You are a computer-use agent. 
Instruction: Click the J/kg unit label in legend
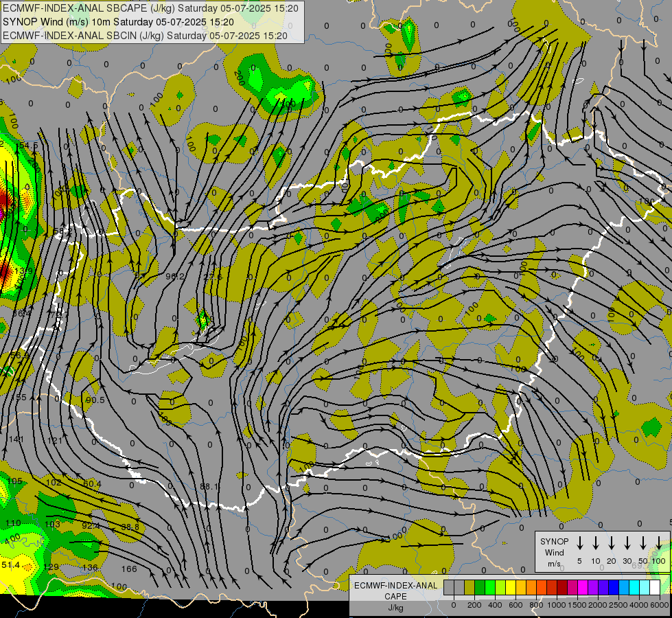click(395, 608)
